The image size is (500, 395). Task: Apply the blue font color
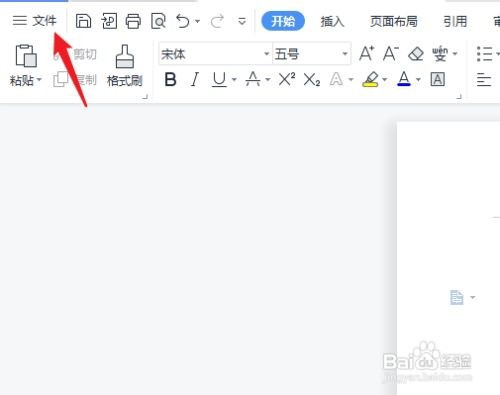pyautogui.click(x=404, y=79)
